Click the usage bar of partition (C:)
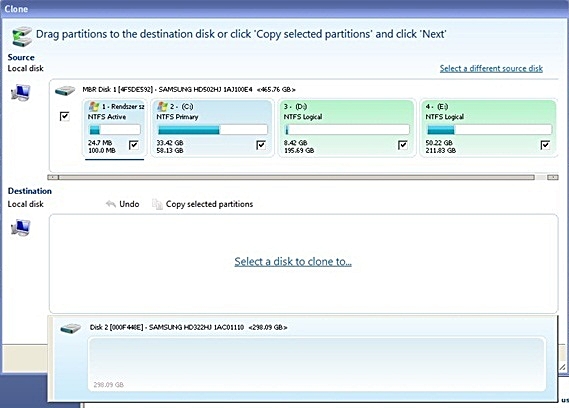569x408 pixels. point(213,130)
